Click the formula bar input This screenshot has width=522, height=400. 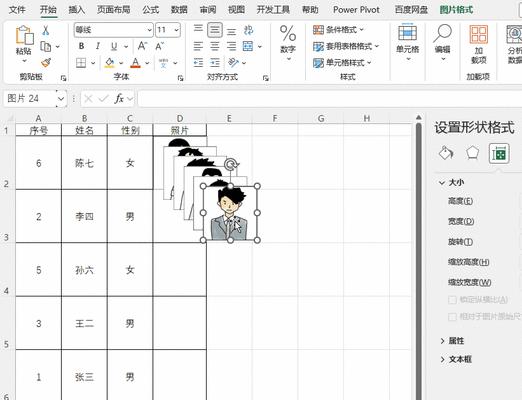(x=330, y=99)
